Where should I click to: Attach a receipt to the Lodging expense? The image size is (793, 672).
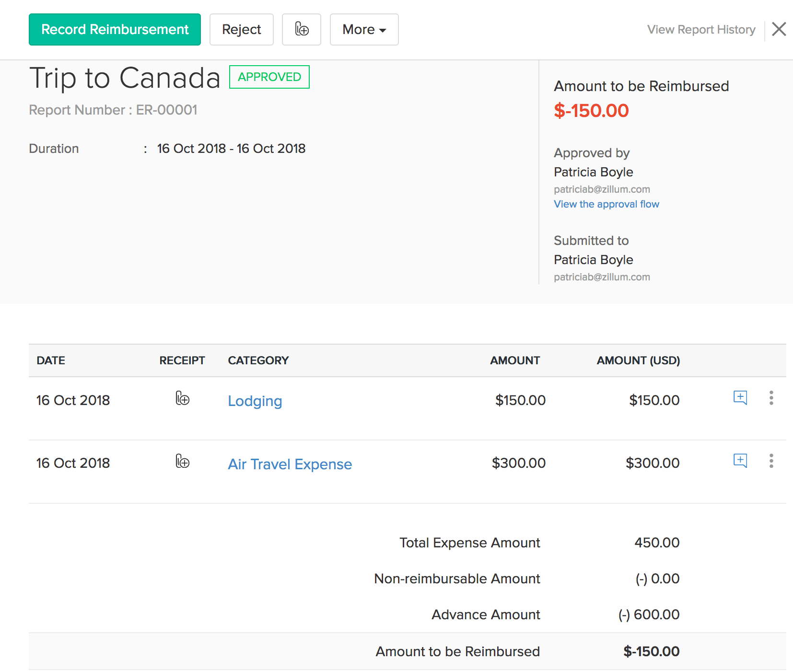click(x=182, y=398)
